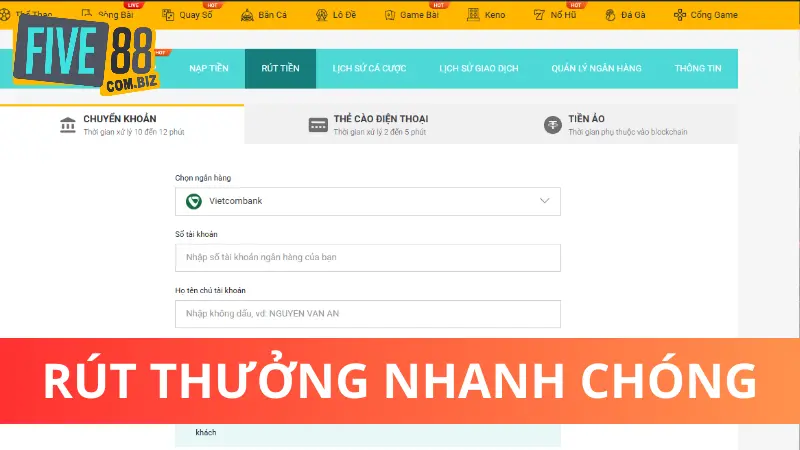Open the Cổng Game menu label
The width and height of the screenshot is (800, 450).
714,15
